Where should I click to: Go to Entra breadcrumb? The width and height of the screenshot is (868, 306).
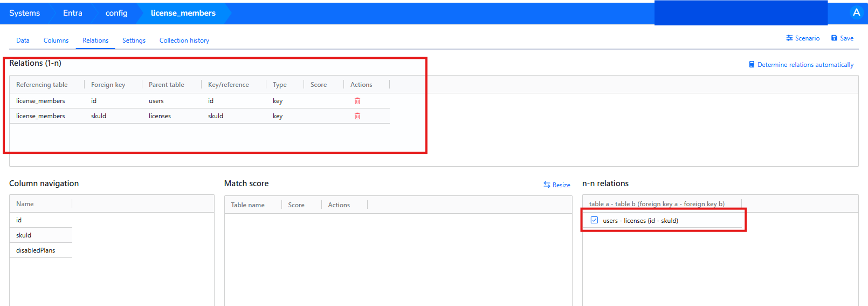73,13
